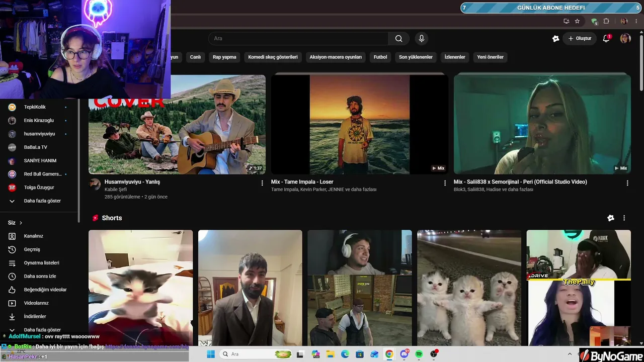644x362 pixels.
Task: Open husamviyuviyu channel in sidebar
Action: 39,134
